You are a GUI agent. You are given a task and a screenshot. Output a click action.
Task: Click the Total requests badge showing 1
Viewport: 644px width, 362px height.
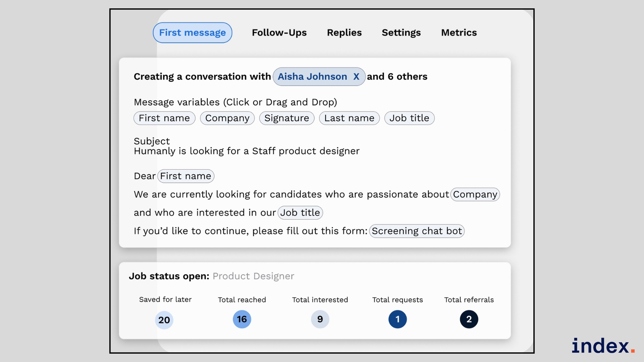tap(397, 319)
